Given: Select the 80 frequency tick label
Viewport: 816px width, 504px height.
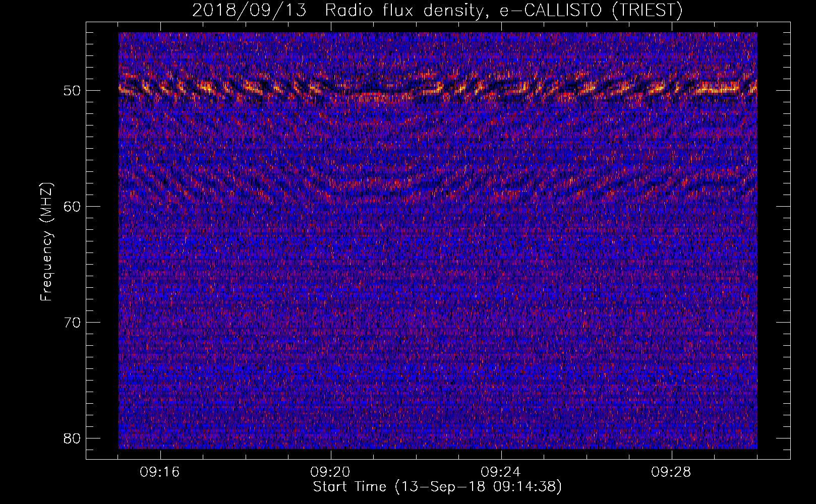Looking at the screenshot, I should (73, 438).
